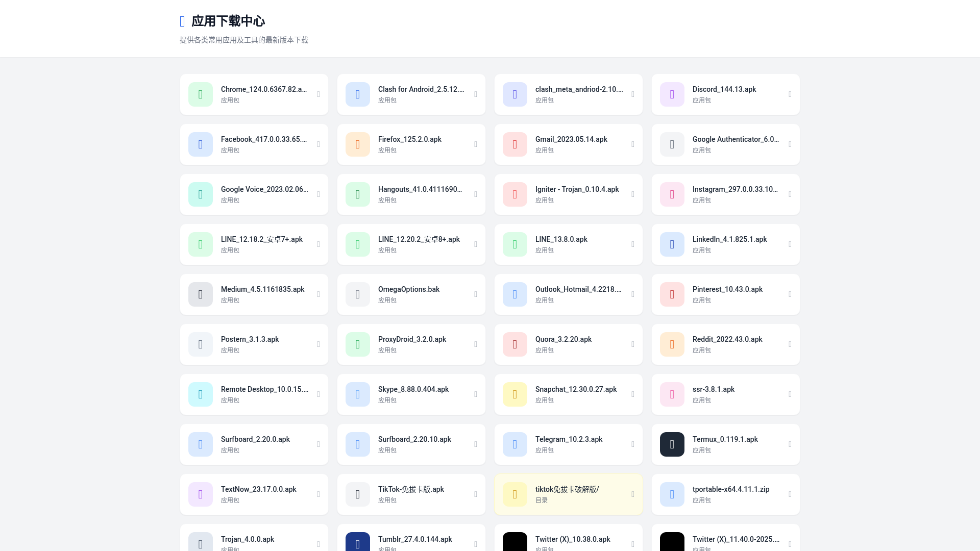The height and width of the screenshot is (551, 980).
Task: Open the LINE_12.20.2_安卓8+.apk link
Action: pos(411,244)
